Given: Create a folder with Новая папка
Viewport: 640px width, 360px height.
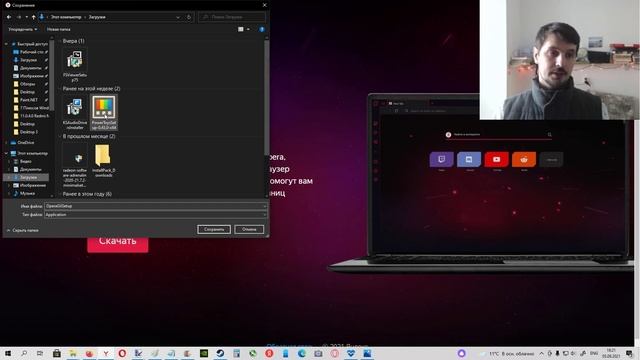Looking at the screenshot, I should point(58,29).
